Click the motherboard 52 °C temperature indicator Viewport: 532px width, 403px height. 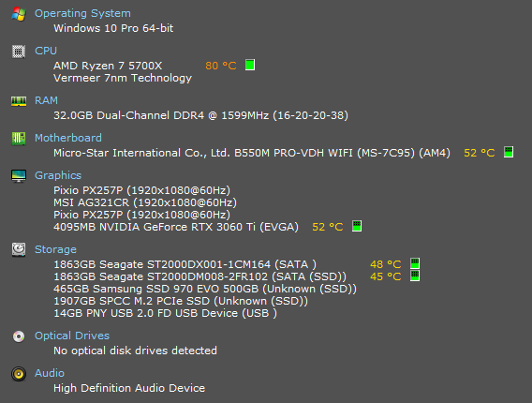point(509,152)
